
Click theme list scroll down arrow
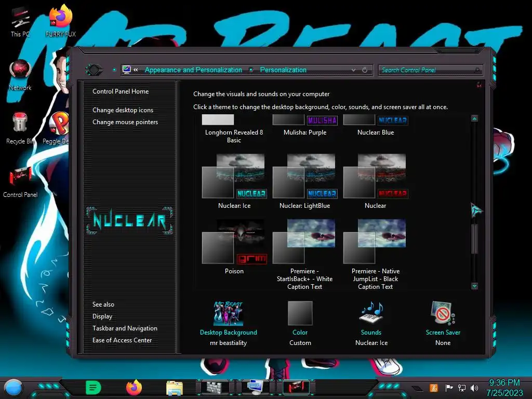(x=474, y=286)
